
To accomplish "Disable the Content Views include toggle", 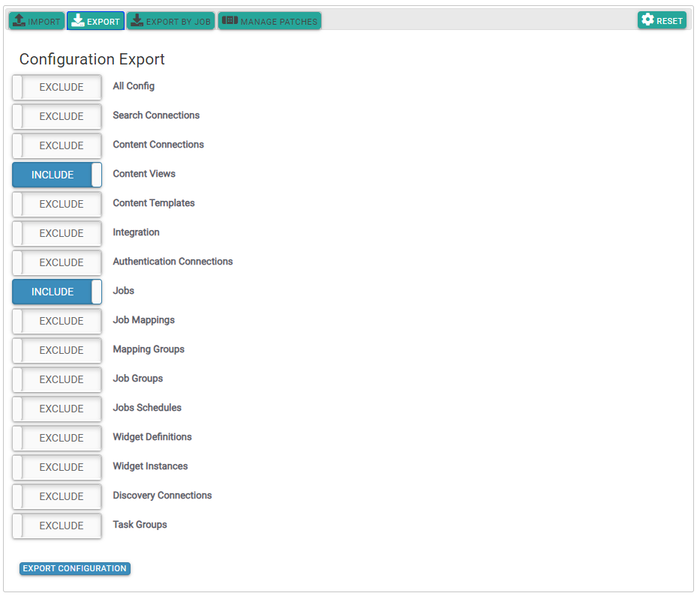I will pyautogui.click(x=57, y=175).
